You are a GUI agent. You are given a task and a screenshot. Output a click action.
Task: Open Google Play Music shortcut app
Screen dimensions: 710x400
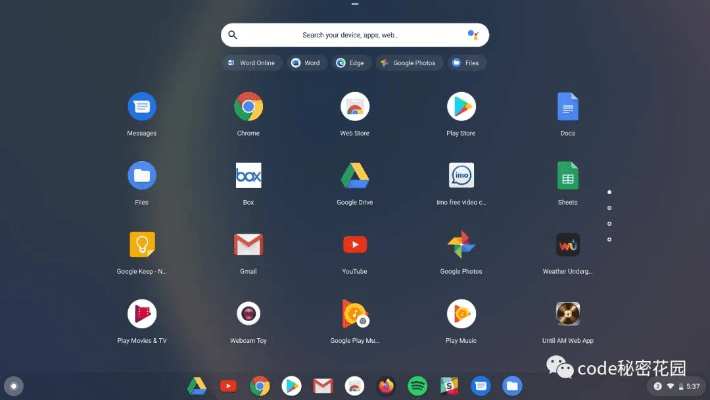tap(355, 313)
